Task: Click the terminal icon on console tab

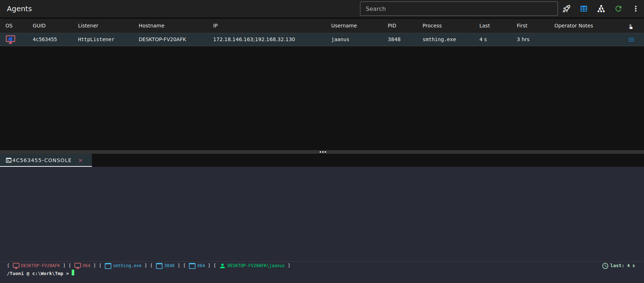Action: pyautogui.click(x=9, y=160)
